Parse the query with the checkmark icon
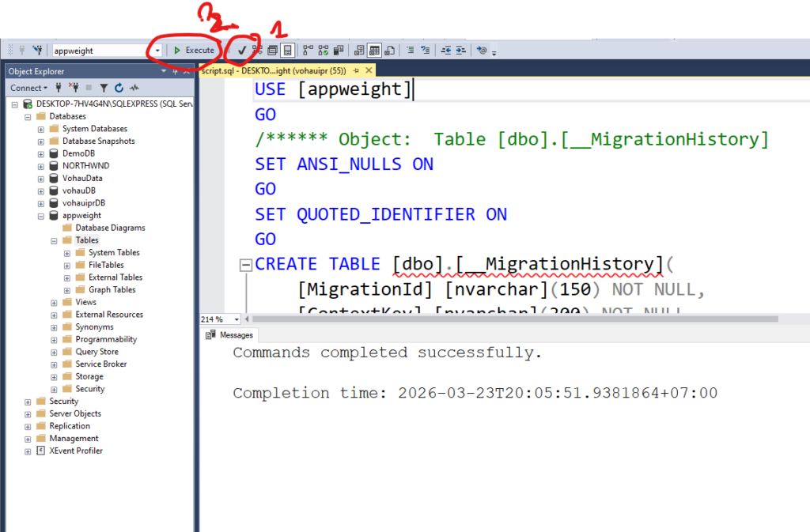This screenshot has width=810, height=532. pos(242,50)
